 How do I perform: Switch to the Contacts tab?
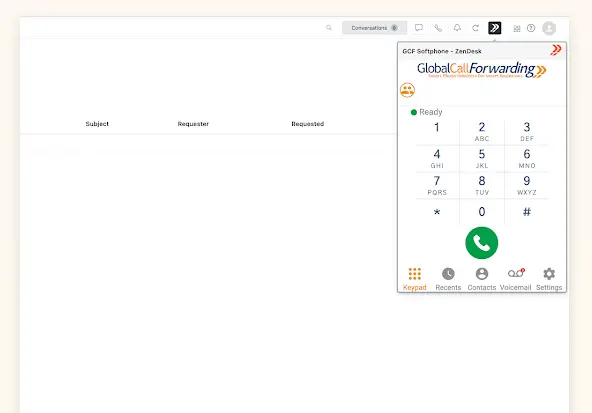coord(482,279)
